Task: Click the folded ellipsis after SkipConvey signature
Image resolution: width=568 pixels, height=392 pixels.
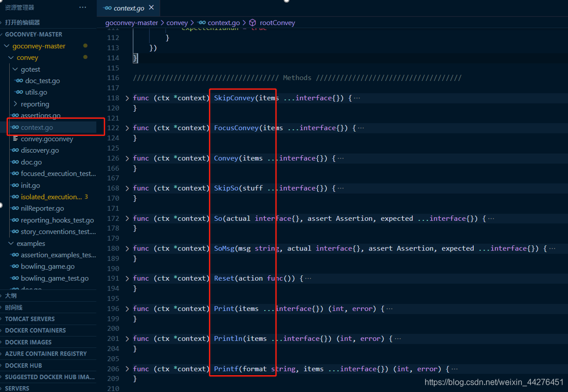Action: pos(357,98)
